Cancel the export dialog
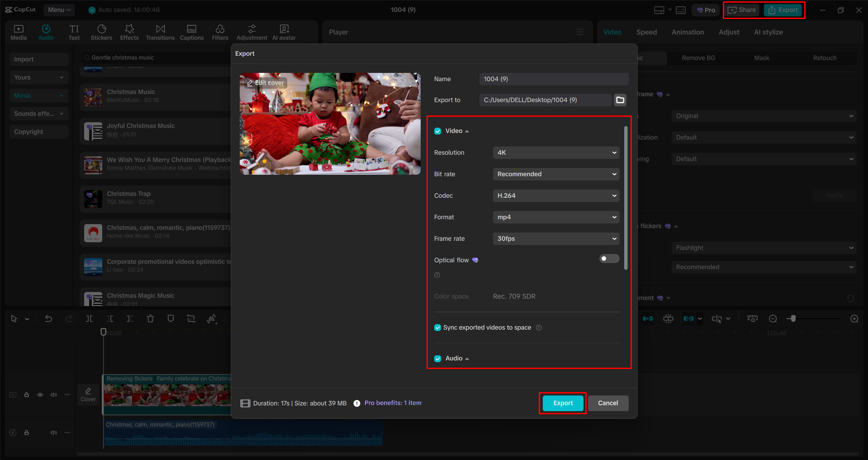 [608, 403]
